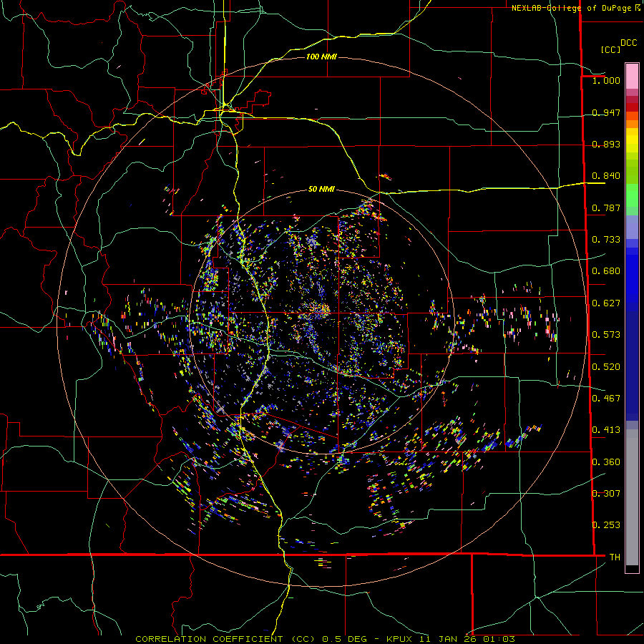
Task: Pick the gray segment of the color bar
Action: 632,497
